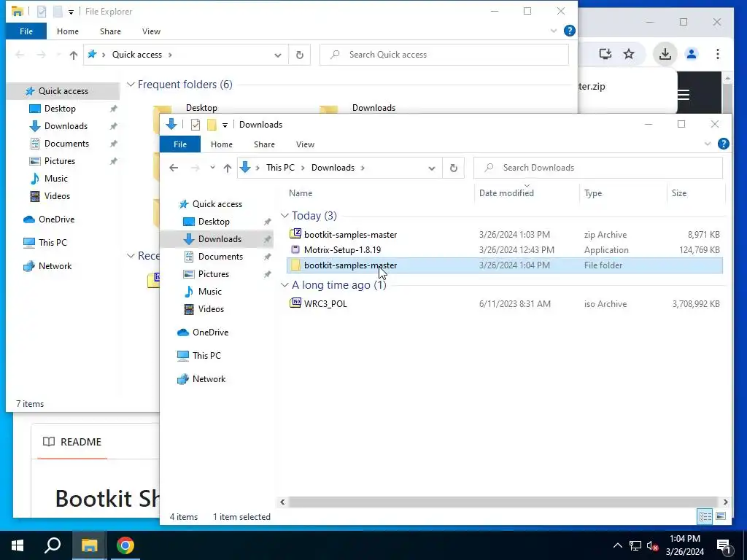Open Home tab in Downloads window
Image resolution: width=747 pixels, height=560 pixels.
[x=222, y=144]
